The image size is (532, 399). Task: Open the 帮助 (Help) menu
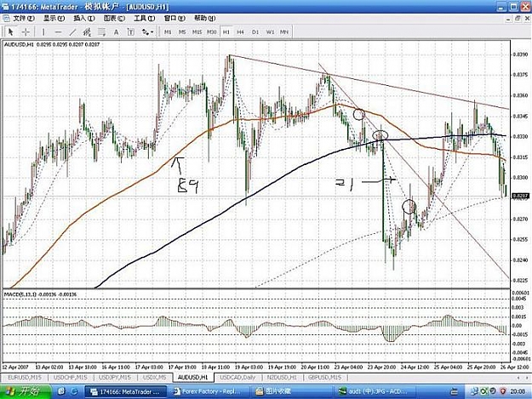pyautogui.click(x=204, y=19)
